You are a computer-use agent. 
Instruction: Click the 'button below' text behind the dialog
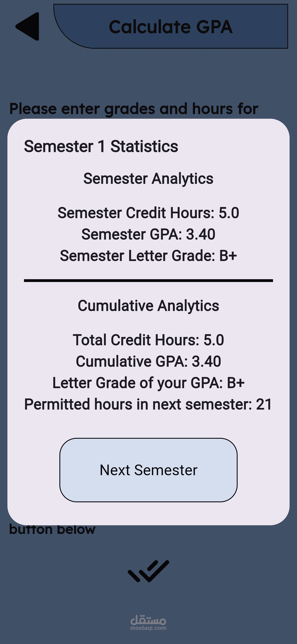pyautogui.click(x=52, y=530)
